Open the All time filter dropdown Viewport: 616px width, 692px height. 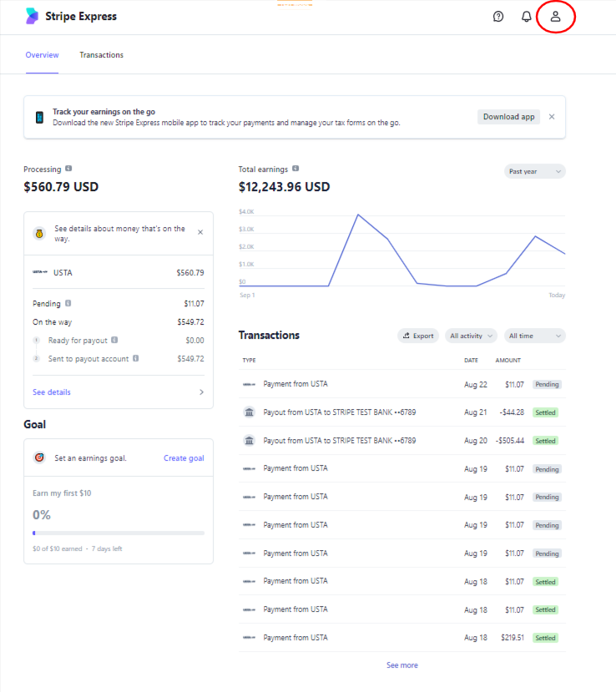tap(535, 336)
